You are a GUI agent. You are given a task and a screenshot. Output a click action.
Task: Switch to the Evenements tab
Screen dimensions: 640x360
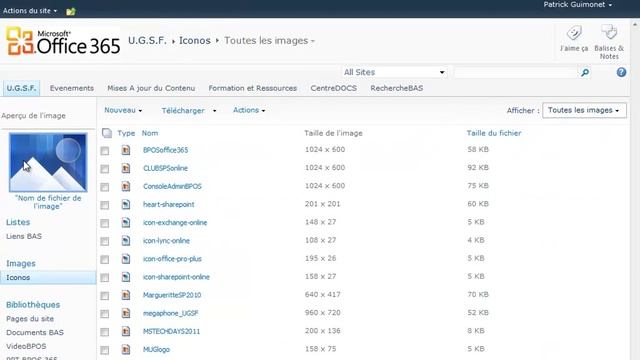point(72,88)
